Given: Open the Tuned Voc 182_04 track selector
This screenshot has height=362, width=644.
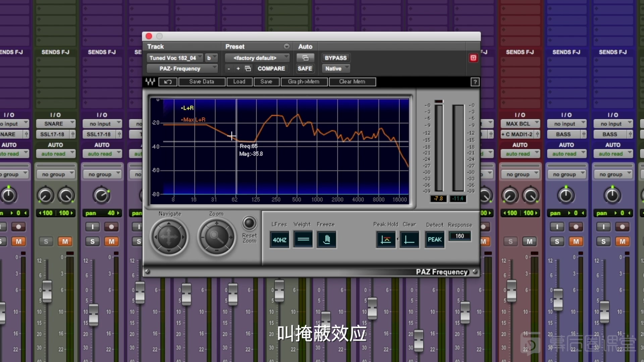Looking at the screenshot, I should point(175,58).
